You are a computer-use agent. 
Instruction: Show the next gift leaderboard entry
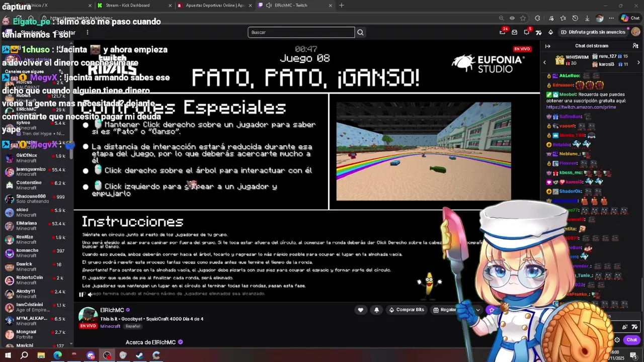coord(639,62)
